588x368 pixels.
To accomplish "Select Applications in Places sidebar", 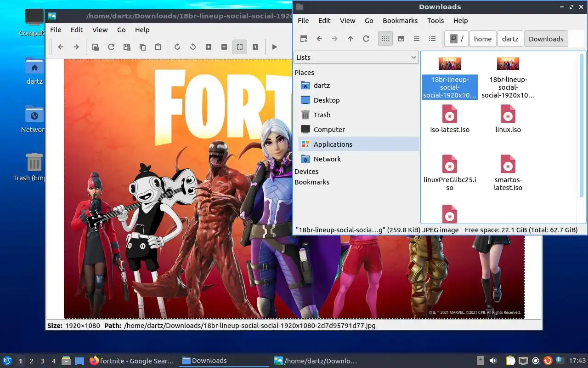I will [x=358, y=144].
